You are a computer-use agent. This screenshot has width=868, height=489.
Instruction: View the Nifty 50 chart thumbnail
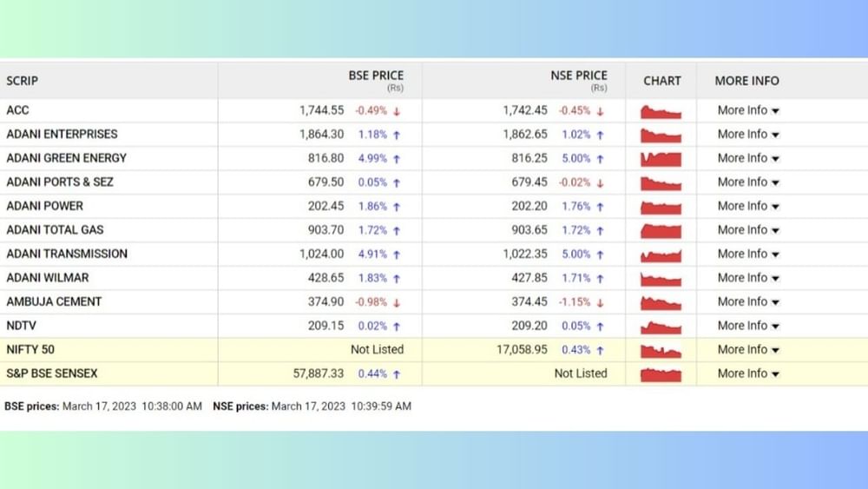[x=661, y=351]
